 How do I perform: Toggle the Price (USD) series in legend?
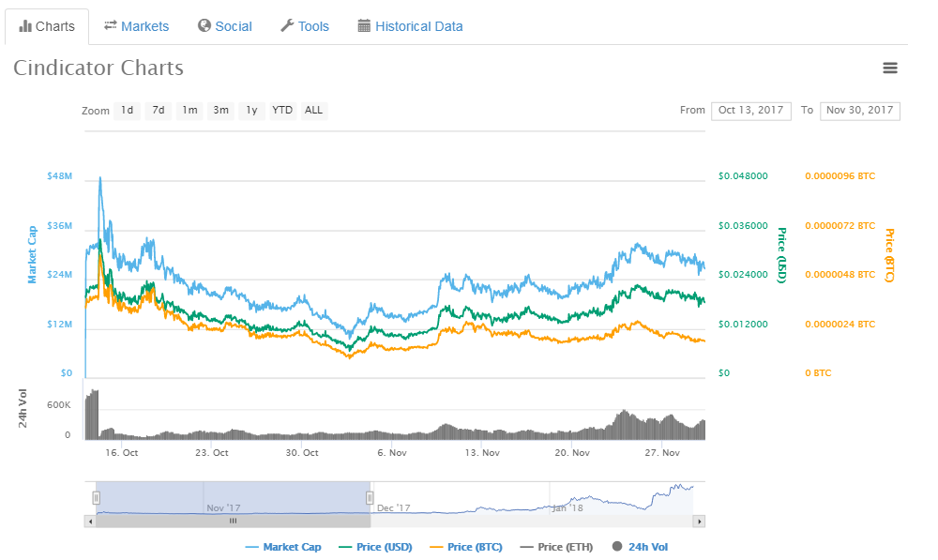(x=376, y=547)
